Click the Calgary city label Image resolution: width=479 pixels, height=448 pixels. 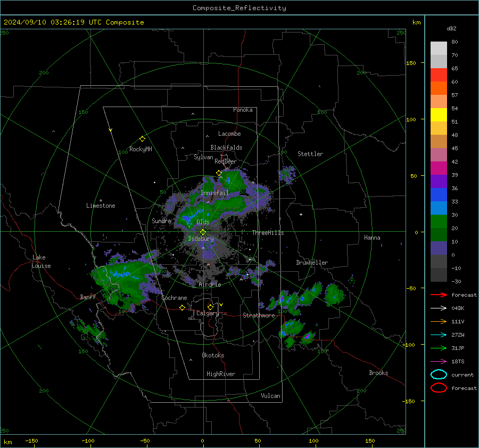click(208, 313)
